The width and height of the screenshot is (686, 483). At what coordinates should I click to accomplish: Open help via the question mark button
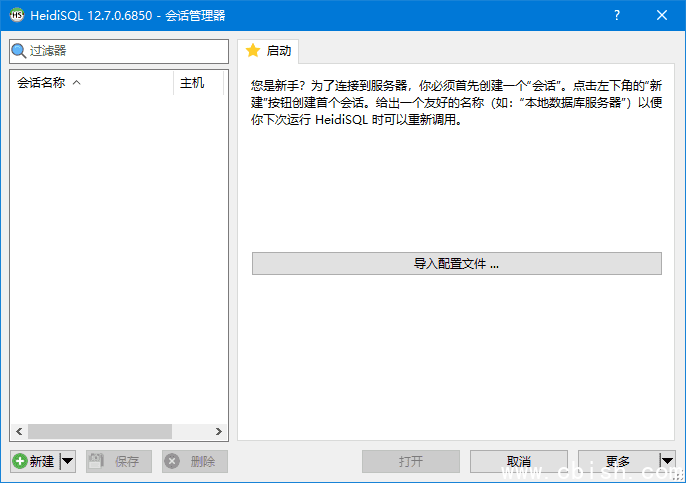(616, 15)
